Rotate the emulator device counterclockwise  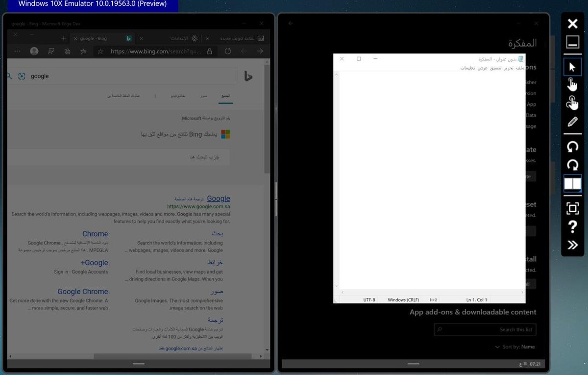click(x=572, y=146)
